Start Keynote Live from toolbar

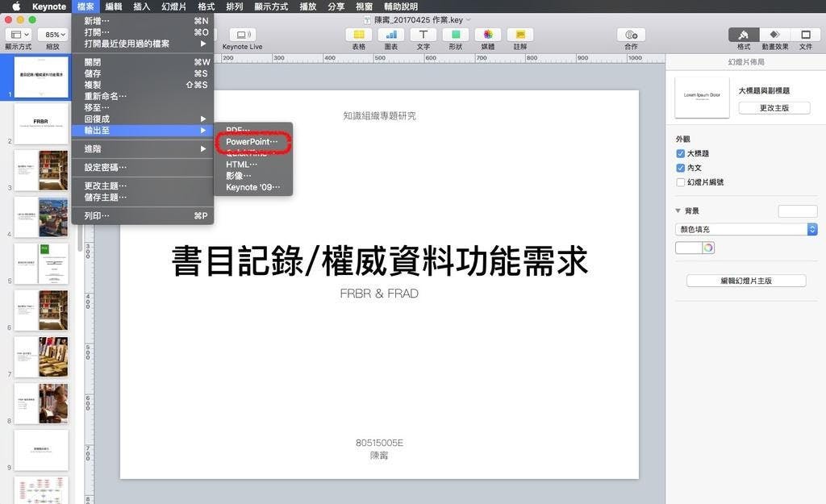pos(242,35)
